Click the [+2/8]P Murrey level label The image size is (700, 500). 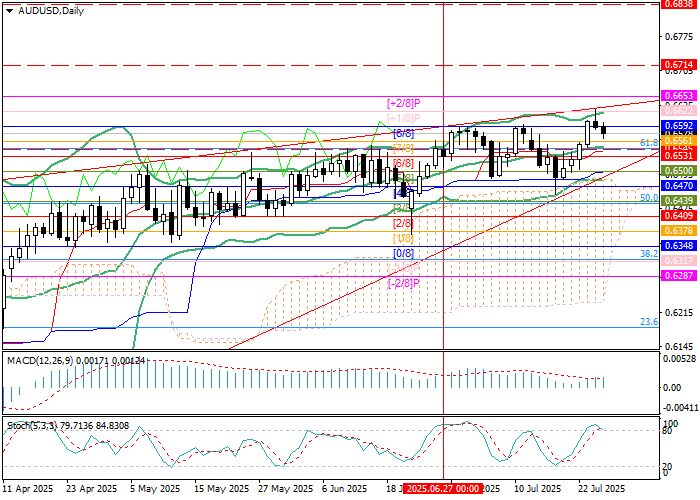404,104
